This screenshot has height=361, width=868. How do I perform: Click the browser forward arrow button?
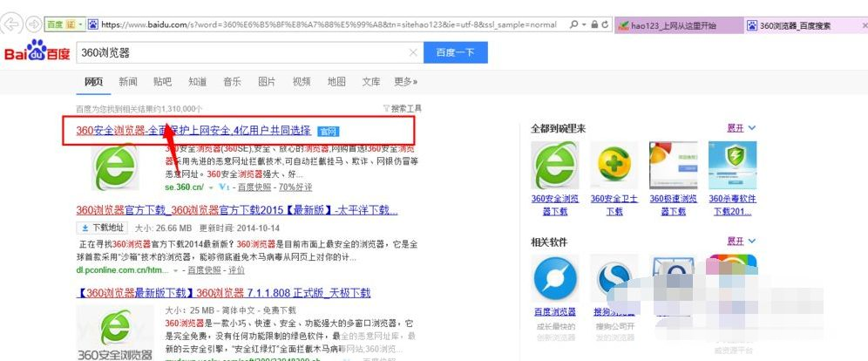pos(32,24)
